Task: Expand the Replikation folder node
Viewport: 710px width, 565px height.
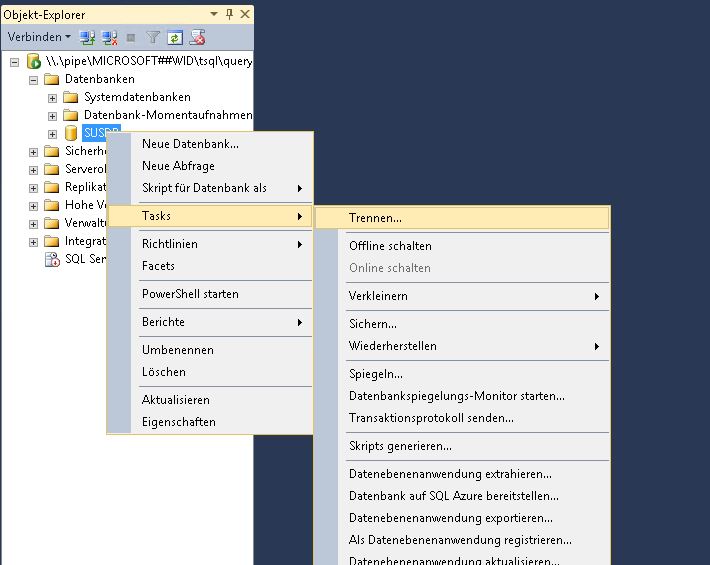Action: 33,188
